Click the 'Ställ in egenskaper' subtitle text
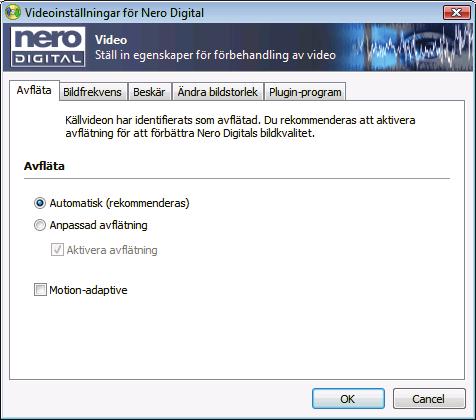This screenshot has width=476, height=420. click(215, 55)
